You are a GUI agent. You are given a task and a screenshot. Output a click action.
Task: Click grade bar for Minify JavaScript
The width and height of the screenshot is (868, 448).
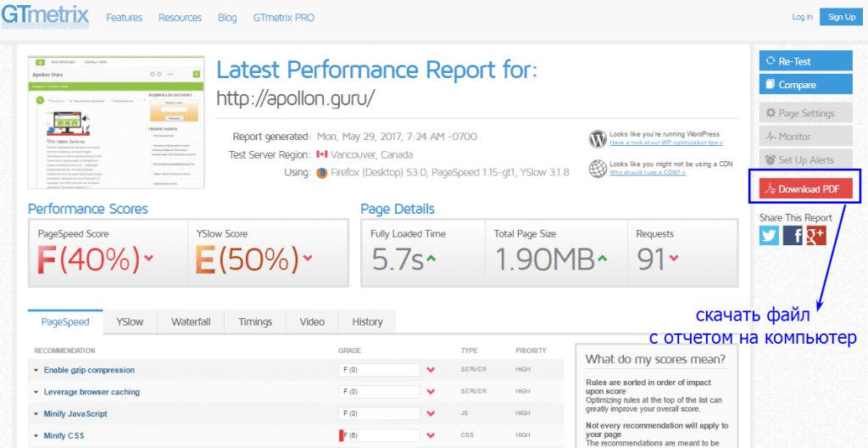(379, 413)
